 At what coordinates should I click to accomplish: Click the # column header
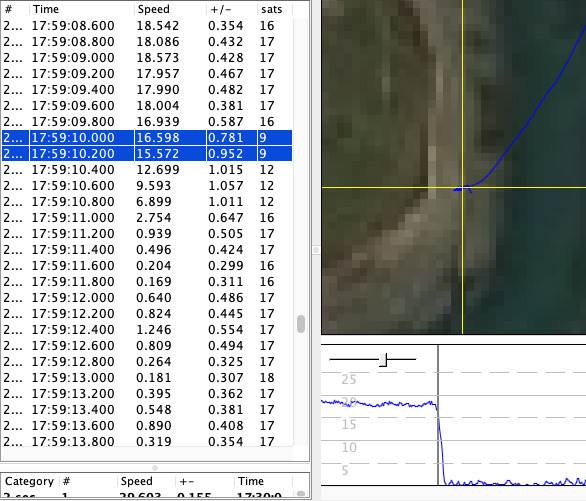click(x=15, y=9)
